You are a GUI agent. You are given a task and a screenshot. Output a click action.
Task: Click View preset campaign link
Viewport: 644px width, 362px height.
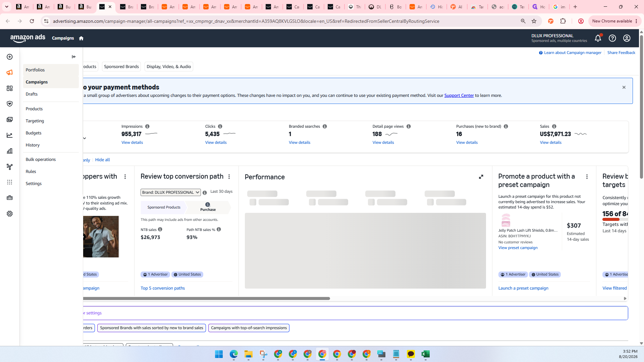point(518,248)
